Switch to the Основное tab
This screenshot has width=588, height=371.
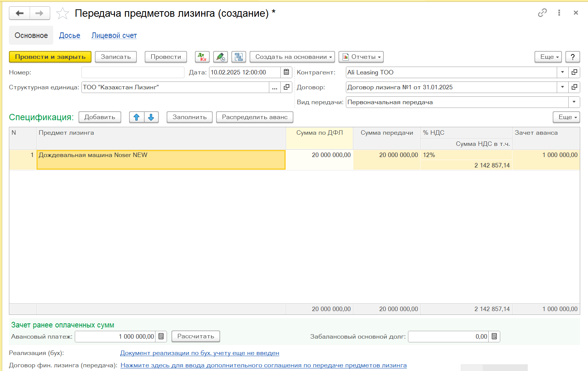pos(31,35)
